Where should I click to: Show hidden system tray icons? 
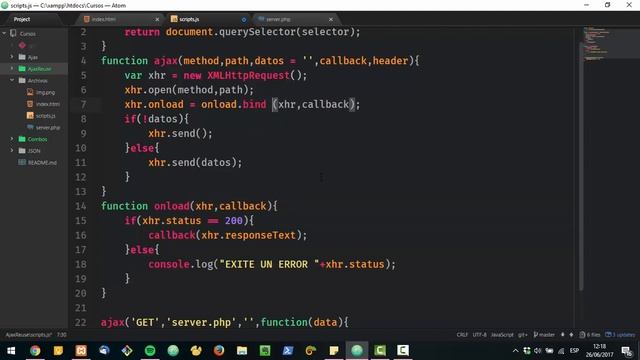pos(516,351)
